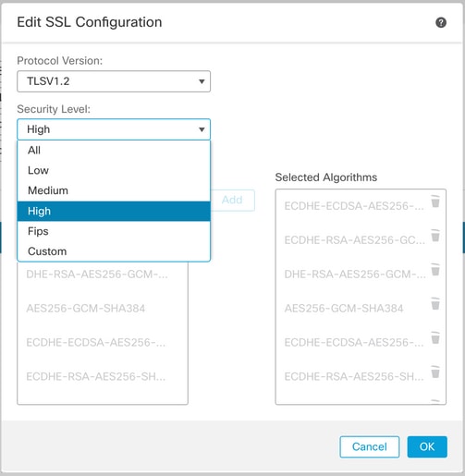Screen dimensions: 465x476
Task: Pick Medium from the security level list
Action: pyautogui.click(x=114, y=190)
